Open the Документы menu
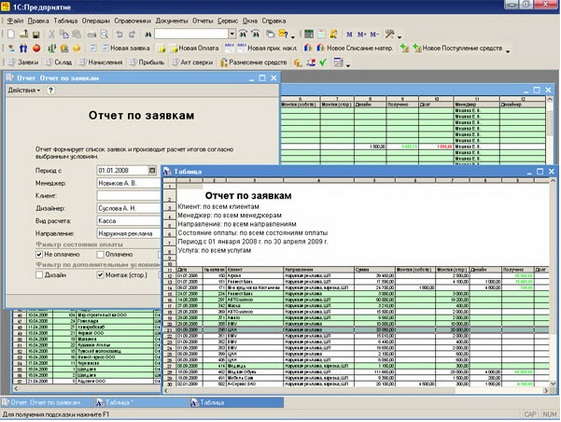561x422 pixels. tap(172, 21)
